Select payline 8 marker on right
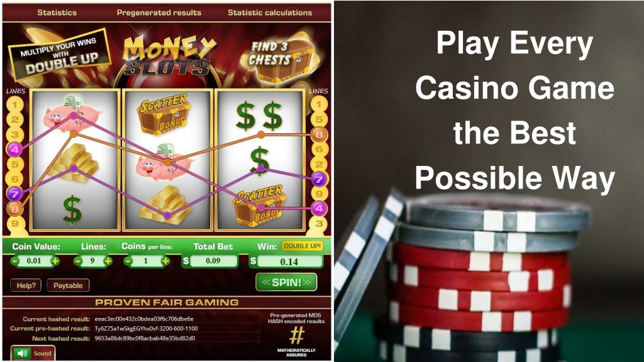Screen dimensions: 644x362 pyautogui.click(x=319, y=134)
